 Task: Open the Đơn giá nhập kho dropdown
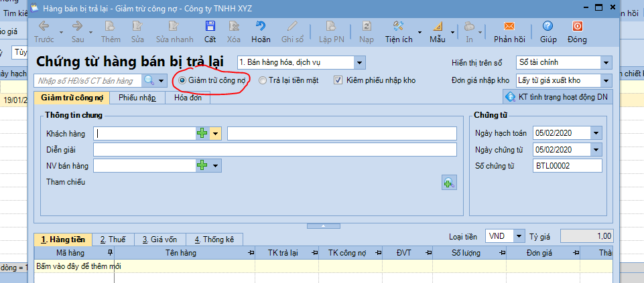click(x=606, y=80)
